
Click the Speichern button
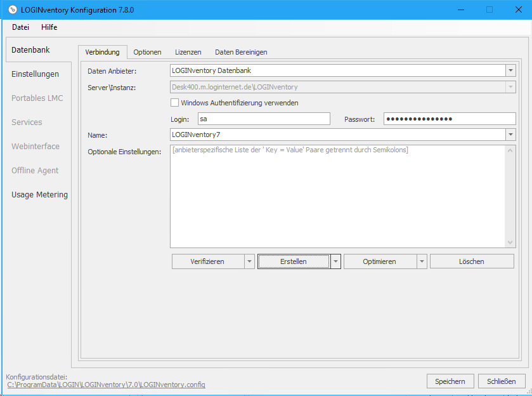(450, 381)
